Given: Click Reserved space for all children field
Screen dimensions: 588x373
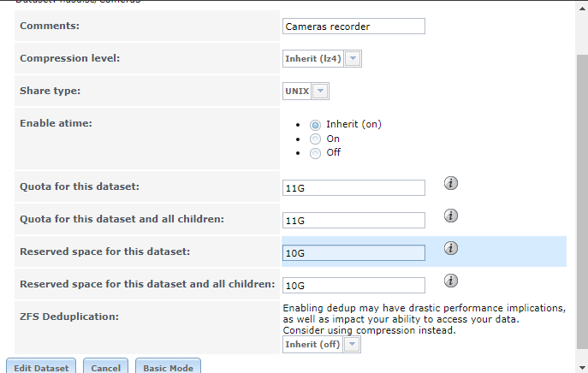Looking at the screenshot, I should pos(353,285).
